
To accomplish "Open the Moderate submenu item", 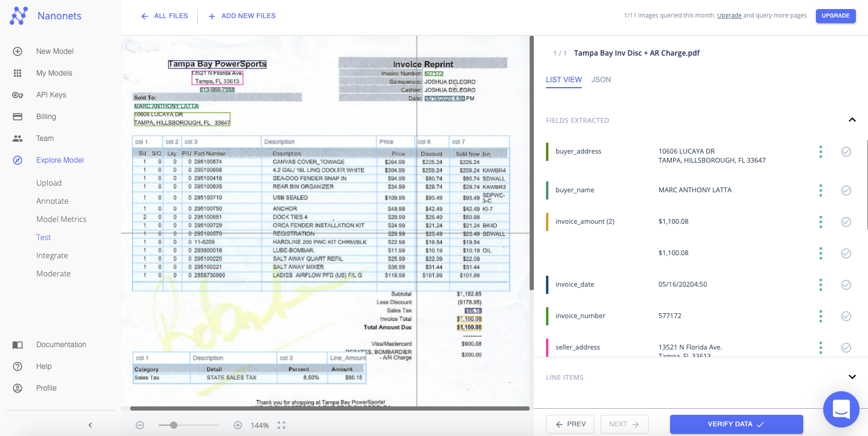I will [53, 274].
